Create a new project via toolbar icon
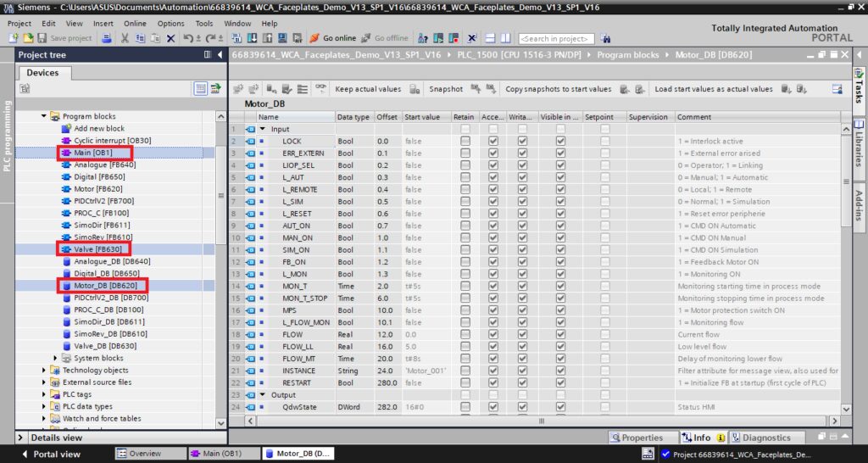868x463 pixels. tap(14, 38)
